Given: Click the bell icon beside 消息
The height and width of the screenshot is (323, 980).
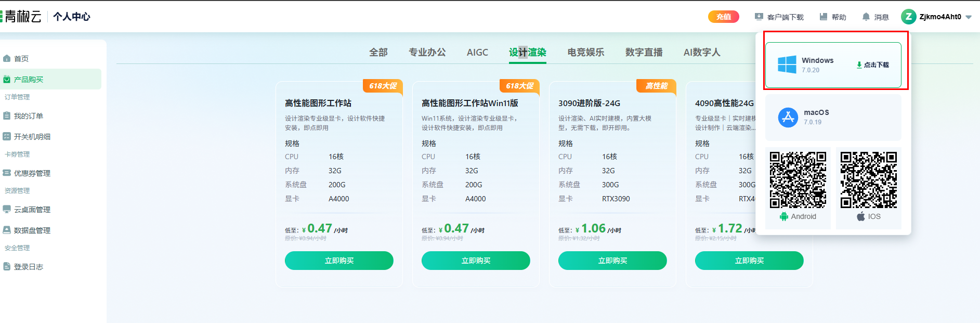Looking at the screenshot, I should click(x=866, y=17).
